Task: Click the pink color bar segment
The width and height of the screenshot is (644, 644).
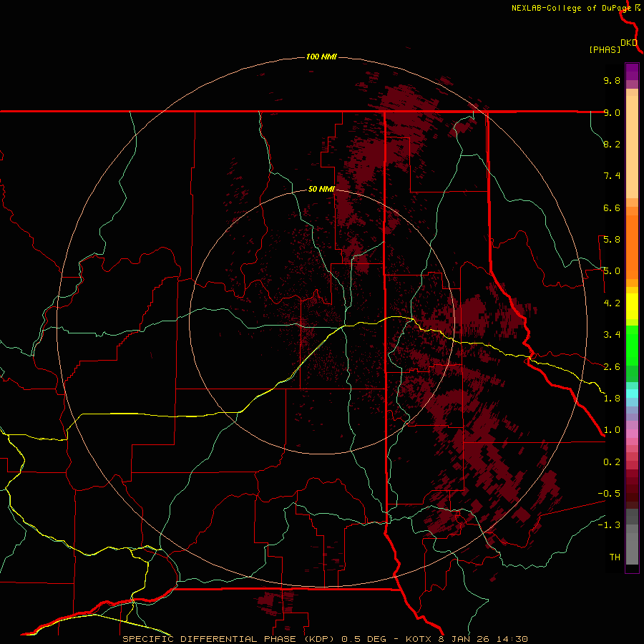Action: 632,434
